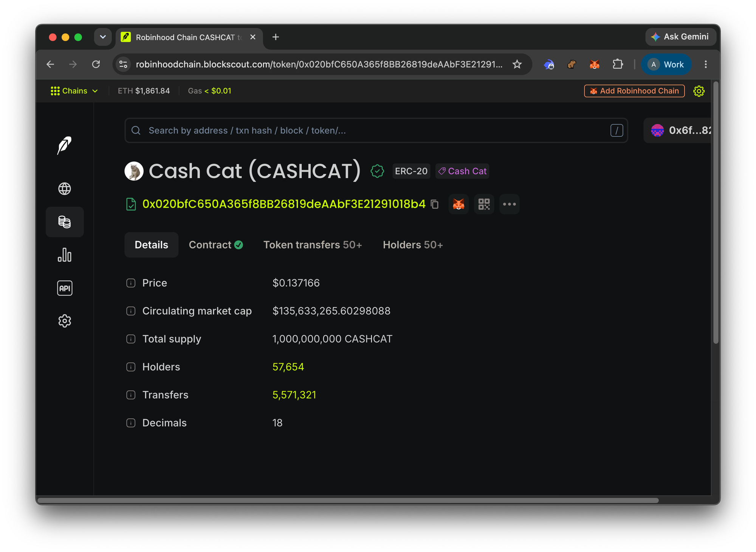Image resolution: width=756 pixels, height=552 pixels.
Task: Open the Tokens coins icon in sidebar
Action: 65,222
